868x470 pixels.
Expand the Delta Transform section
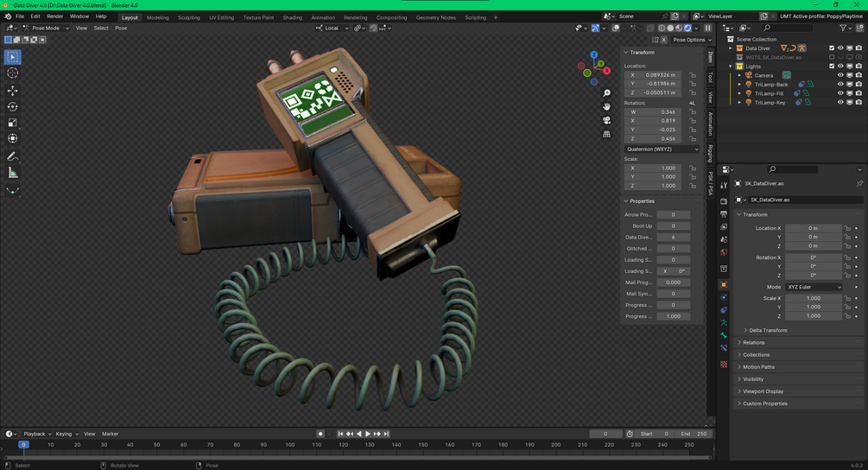[x=768, y=330]
